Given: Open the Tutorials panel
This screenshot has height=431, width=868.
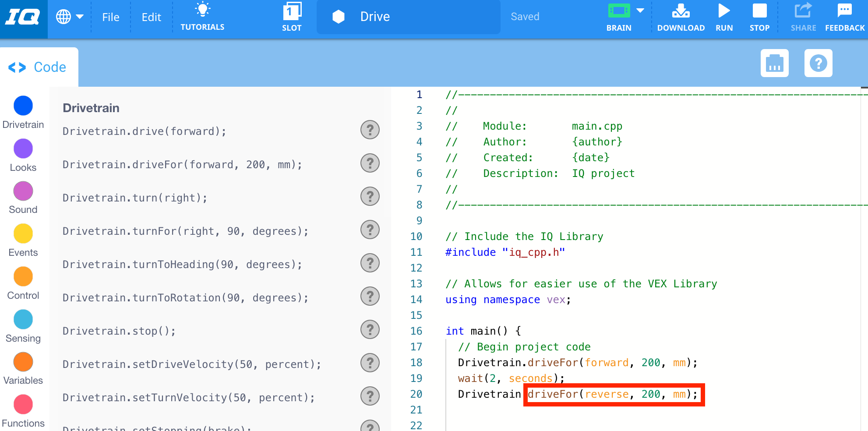Looking at the screenshot, I should tap(202, 17).
